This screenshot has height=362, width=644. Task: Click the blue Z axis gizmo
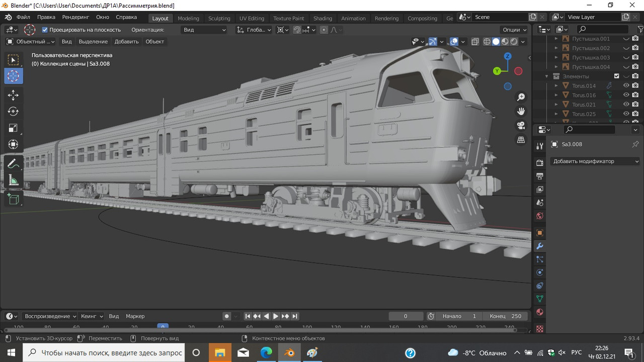[508, 56]
